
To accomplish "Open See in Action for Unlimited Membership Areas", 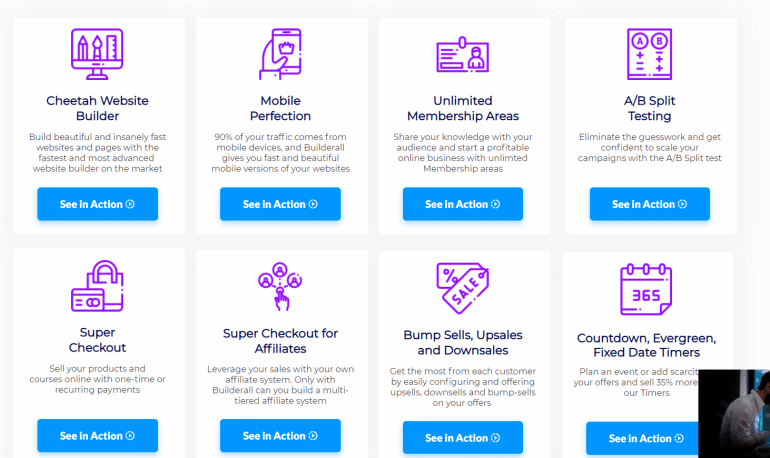I will 463,204.
